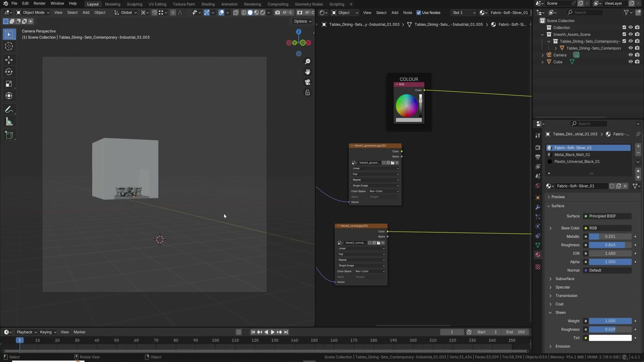Toggle lock camera to view icon
This screenshot has height=362, width=644.
307,93
